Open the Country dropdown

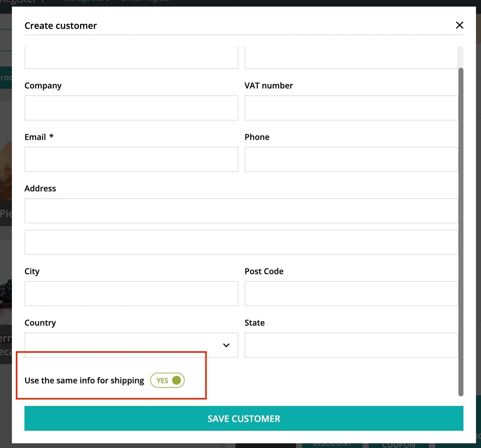pyautogui.click(x=131, y=345)
